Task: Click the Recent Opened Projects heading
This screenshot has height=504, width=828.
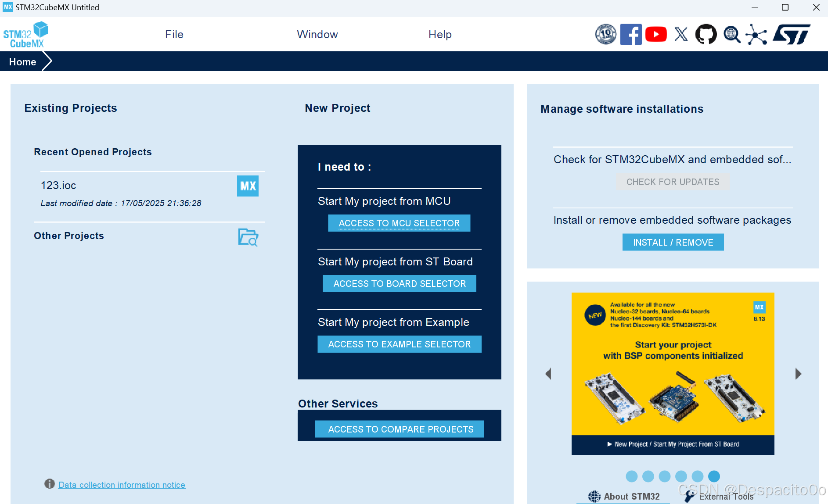Action: (x=93, y=152)
